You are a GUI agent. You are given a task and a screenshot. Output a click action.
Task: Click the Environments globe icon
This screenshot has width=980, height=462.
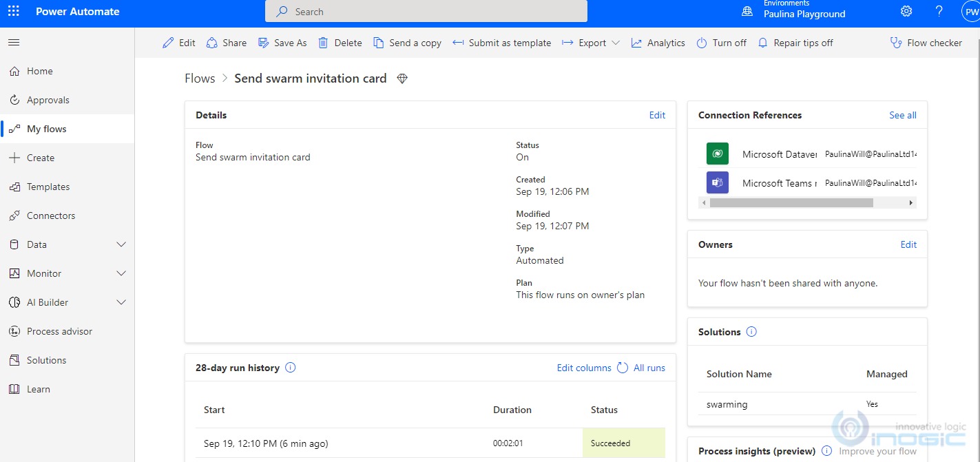747,11
